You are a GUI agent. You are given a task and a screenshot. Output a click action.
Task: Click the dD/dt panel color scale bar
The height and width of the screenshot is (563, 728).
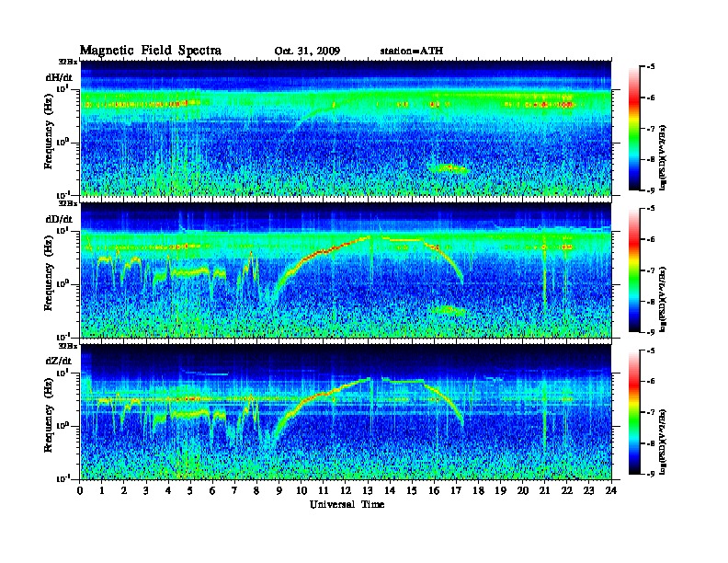point(634,270)
